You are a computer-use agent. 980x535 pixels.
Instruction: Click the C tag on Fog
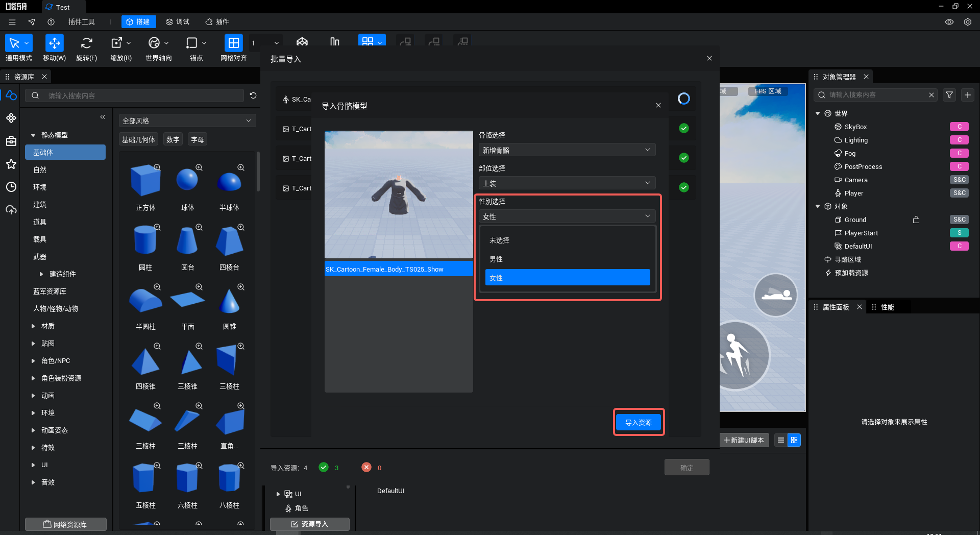(960, 153)
